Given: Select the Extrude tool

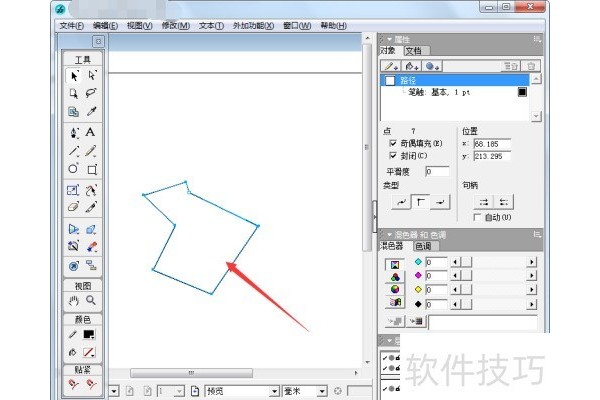Looking at the screenshot, I should click(x=91, y=229).
